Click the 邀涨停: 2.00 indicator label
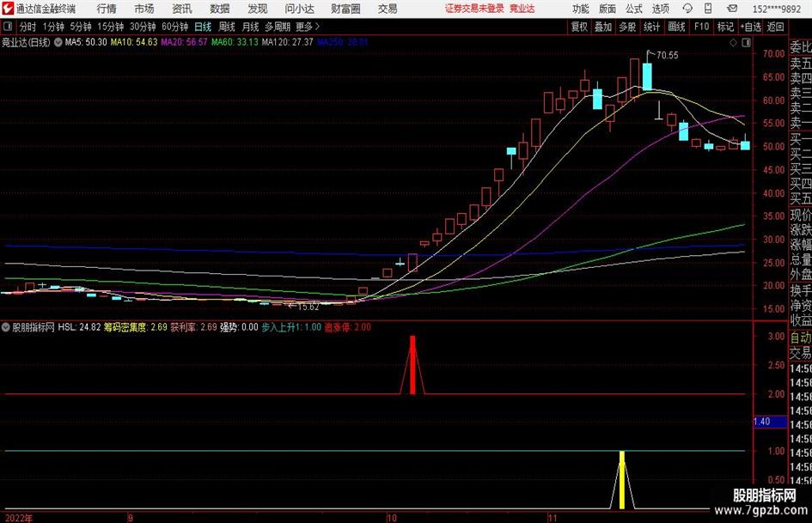Viewport: 812px width, 523px height. pos(347,327)
